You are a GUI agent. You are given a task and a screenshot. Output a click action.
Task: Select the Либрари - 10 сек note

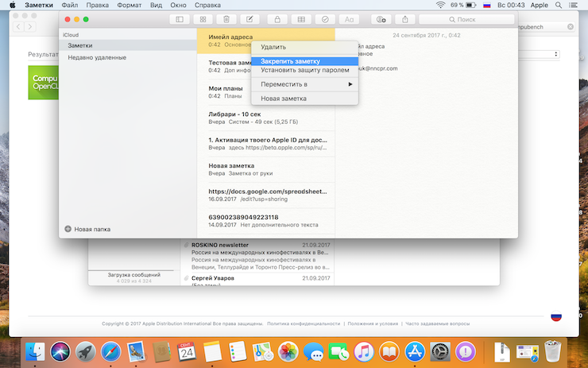click(266, 118)
